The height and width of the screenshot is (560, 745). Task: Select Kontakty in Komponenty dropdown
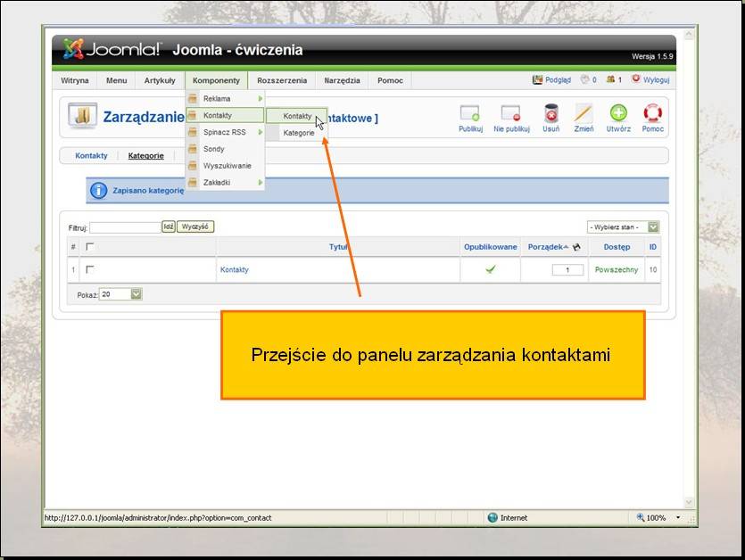click(x=225, y=115)
